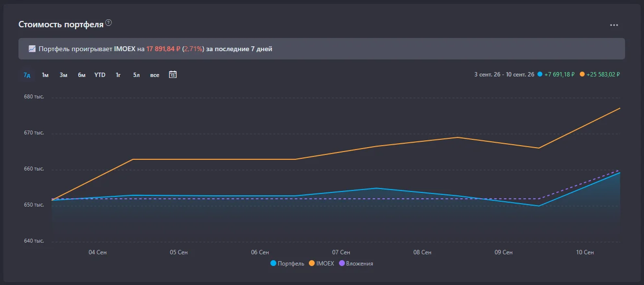
Task: Switch to the 1м period
Action: 45,75
